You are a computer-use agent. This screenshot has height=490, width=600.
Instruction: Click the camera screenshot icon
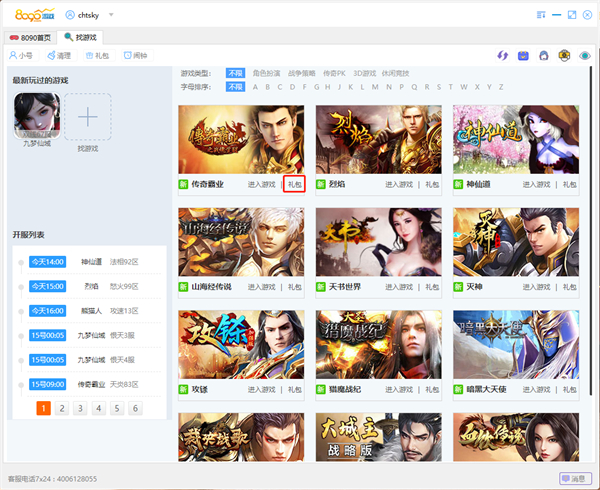(564, 55)
